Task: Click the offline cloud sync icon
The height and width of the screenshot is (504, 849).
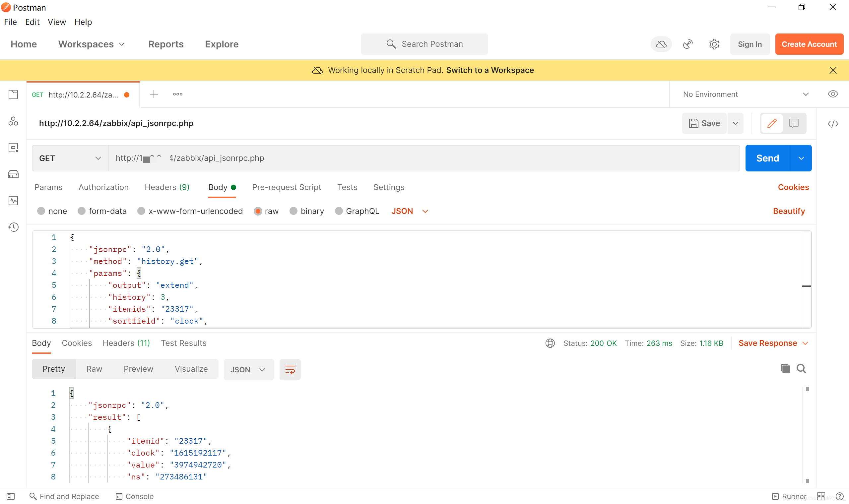Action: coord(661,44)
